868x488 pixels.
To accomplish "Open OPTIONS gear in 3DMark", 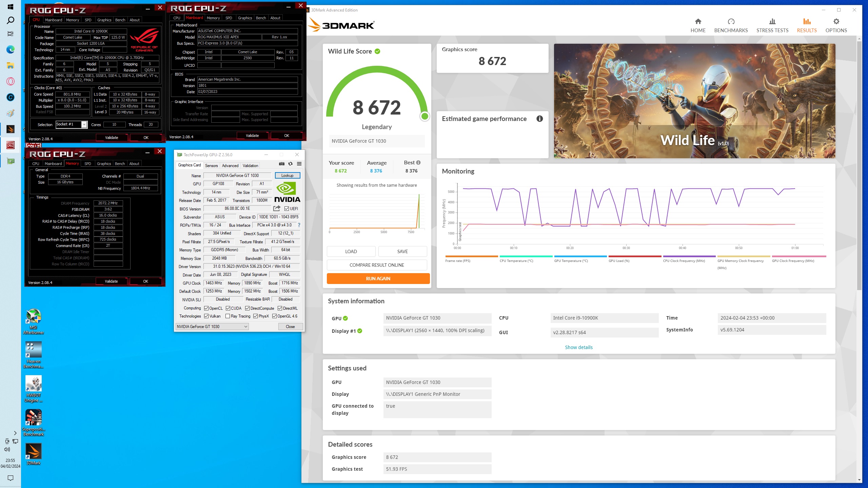I will point(836,22).
